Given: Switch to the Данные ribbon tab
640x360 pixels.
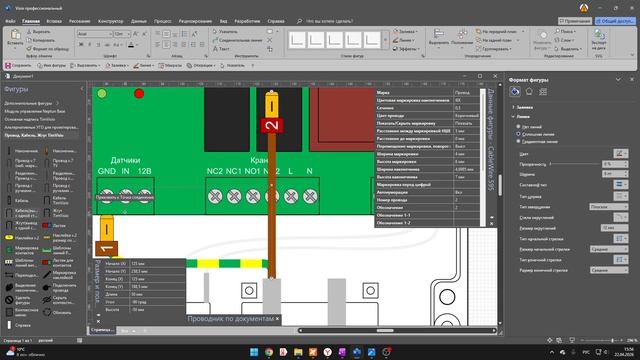Looking at the screenshot, I should [x=139, y=21].
